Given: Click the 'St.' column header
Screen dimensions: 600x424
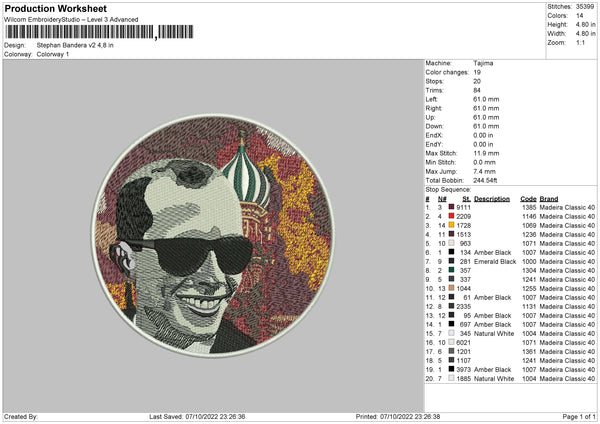Looking at the screenshot, I should [x=466, y=199].
